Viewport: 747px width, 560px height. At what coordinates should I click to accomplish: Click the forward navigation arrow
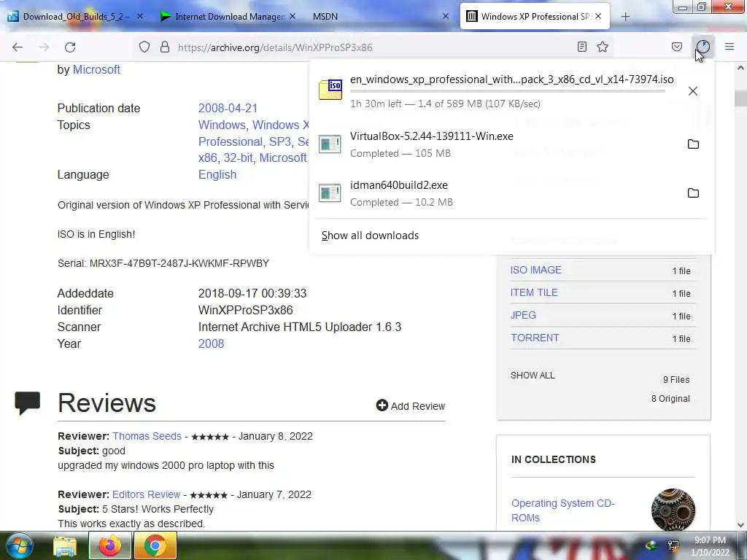44,47
